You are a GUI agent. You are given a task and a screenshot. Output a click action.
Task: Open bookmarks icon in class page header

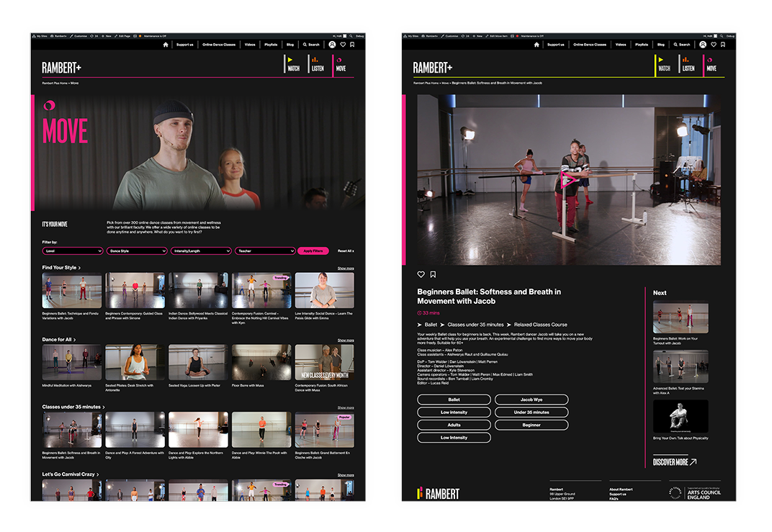click(723, 45)
